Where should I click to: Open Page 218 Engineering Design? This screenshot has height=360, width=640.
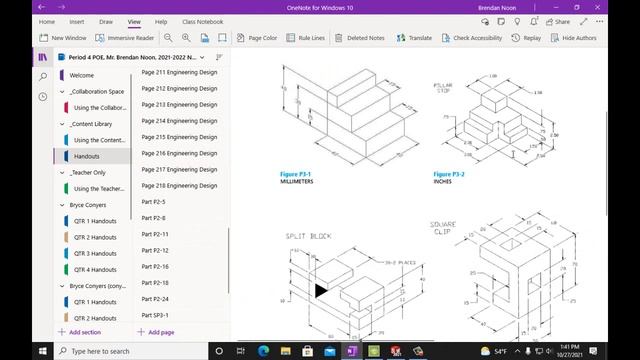pyautogui.click(x=180, y=186)
